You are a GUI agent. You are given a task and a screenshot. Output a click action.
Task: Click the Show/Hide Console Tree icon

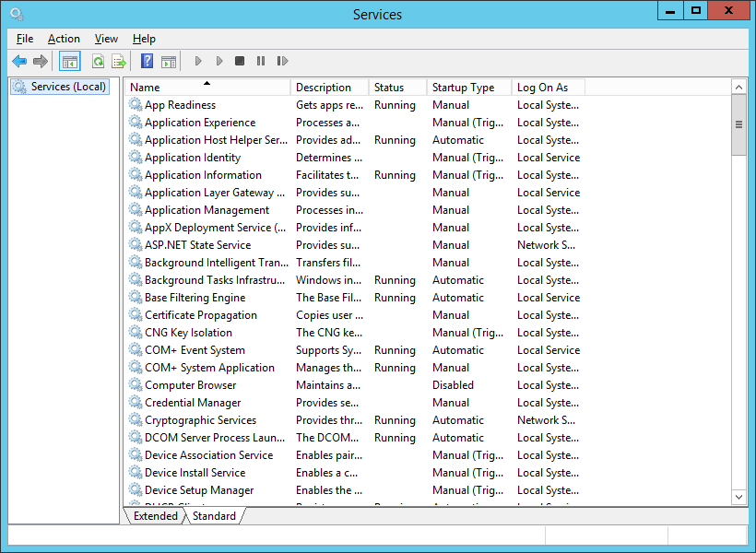tap(69, 62)
